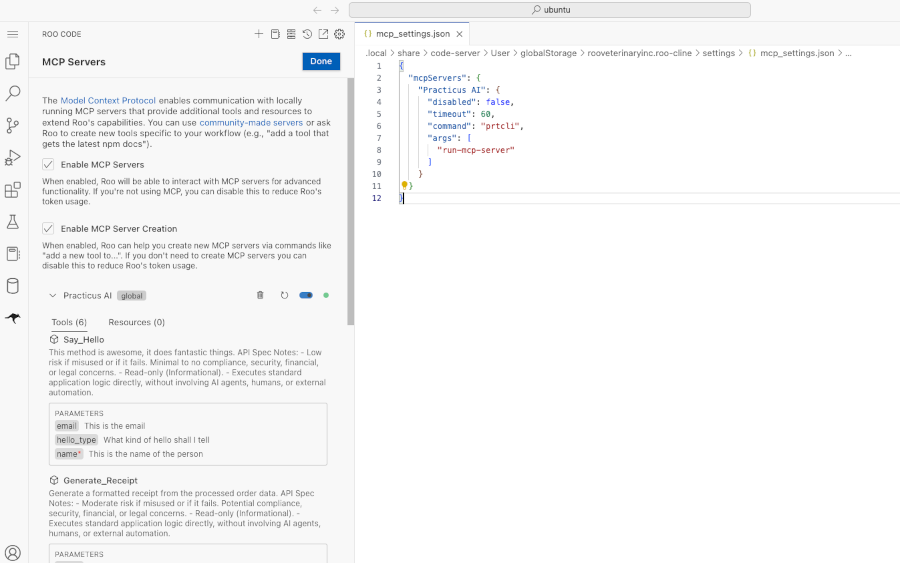The width and height of the screenshot is (900, 563).
Task: Open the Extensions view
Action: 13,189
